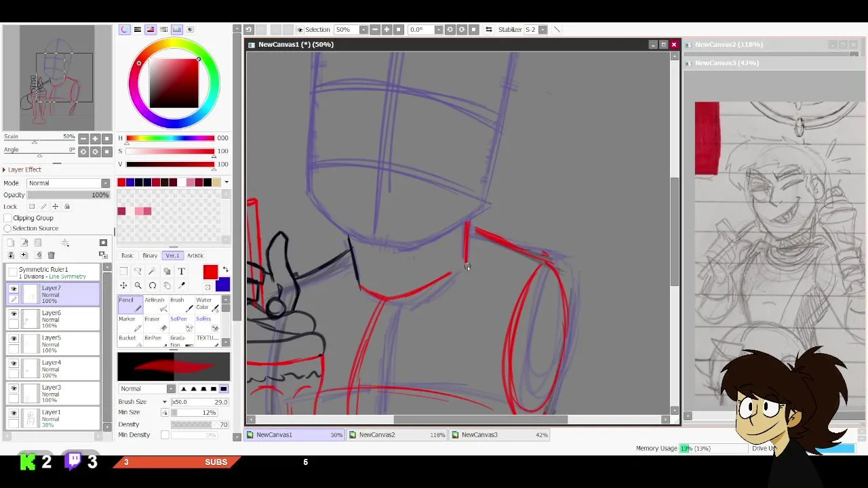Screen dimensions: 868x488
Task: Hide Layer5 with its eye icon
Action: tap(14, 338)
